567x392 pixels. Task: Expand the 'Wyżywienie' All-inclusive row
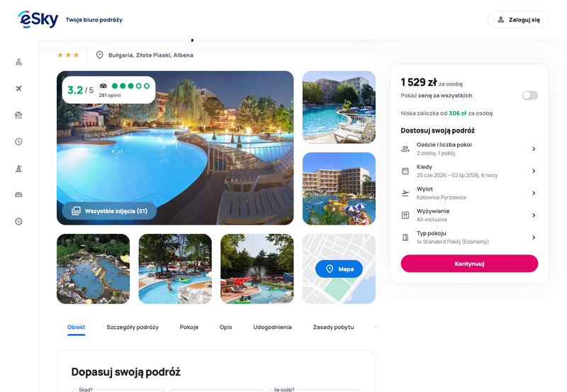click(x=469, y=215)
